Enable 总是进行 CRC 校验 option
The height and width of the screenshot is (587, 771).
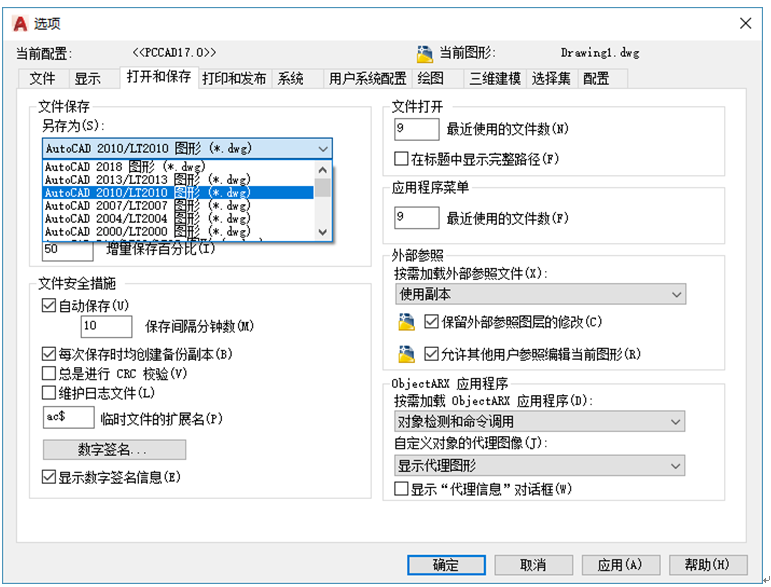pos(49,373)
